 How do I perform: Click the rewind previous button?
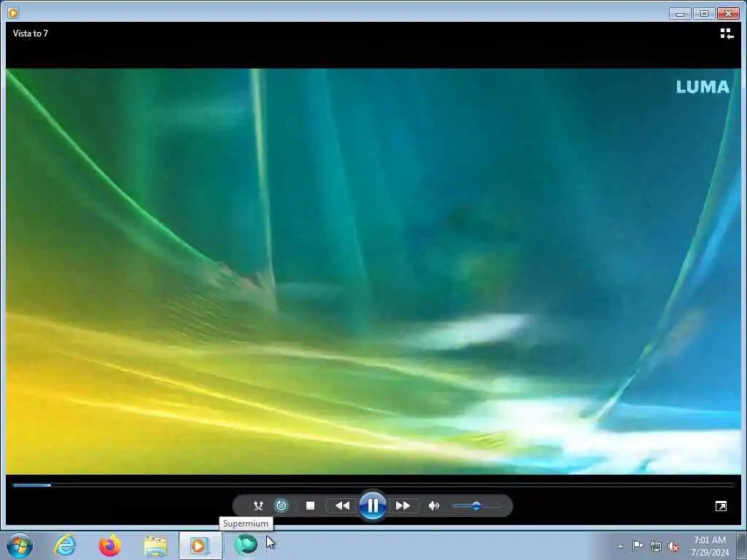[x=342, y=506]
